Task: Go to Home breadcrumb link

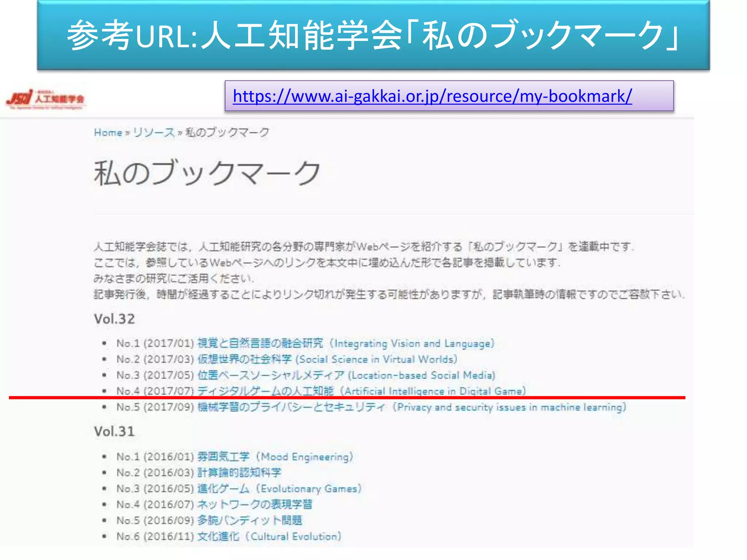Action: [x=108, y=132]
